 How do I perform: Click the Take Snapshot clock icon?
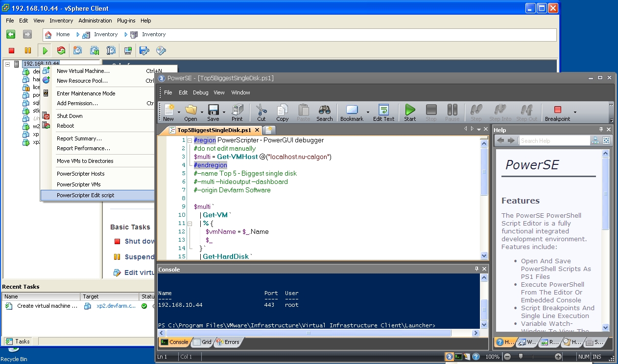(77, 50)
